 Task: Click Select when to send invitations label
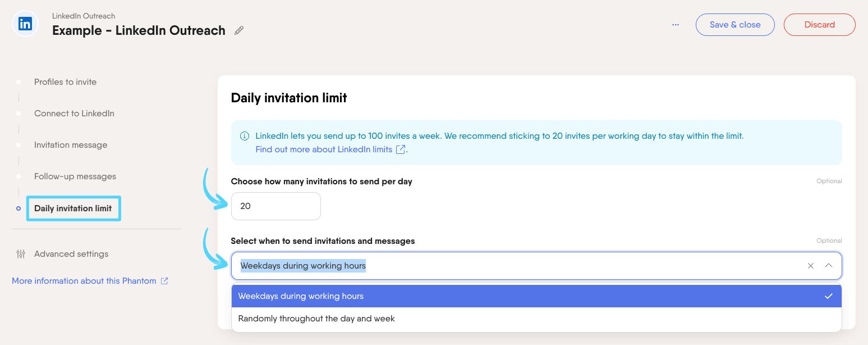(323, 241)
